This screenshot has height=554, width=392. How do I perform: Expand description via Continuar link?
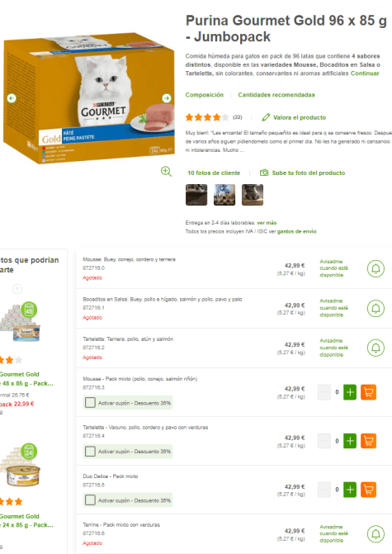pos(365,73)
